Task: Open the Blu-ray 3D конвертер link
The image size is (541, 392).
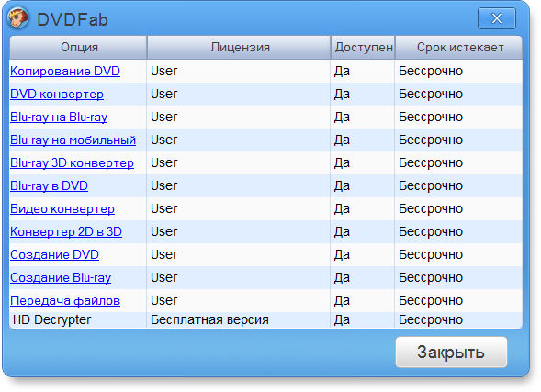Action: (x=72, y=163)
